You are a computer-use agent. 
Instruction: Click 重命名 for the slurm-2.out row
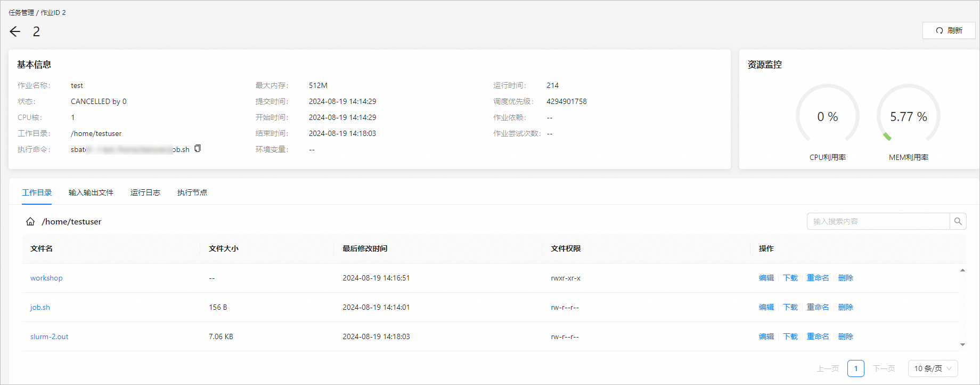(818, 336)
